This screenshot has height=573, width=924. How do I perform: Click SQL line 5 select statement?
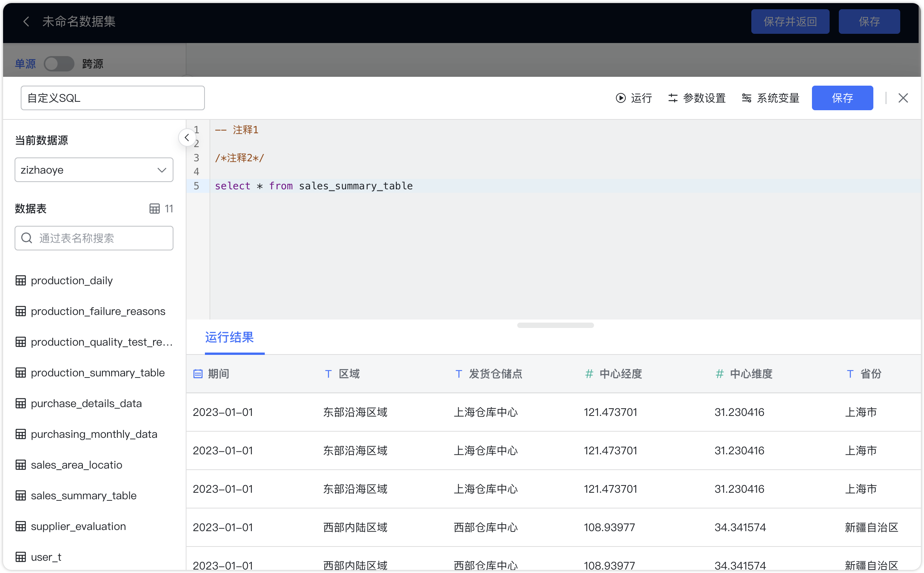pyautogui.click(x=314, y=186)
